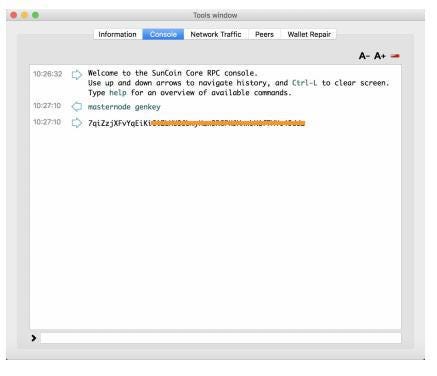Decrease console font size with A-
The height and width of the screenshot is (376, 437).
pos(364,56)
